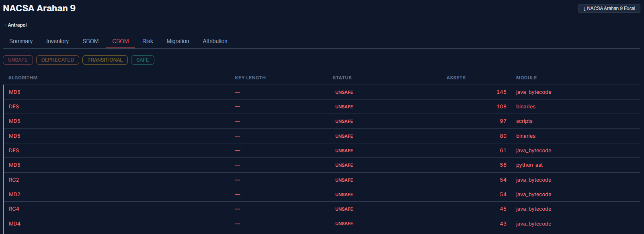This screenshot has height=234, width=644.
Task: Go to the SBOM tab
Action: point(90,41)
